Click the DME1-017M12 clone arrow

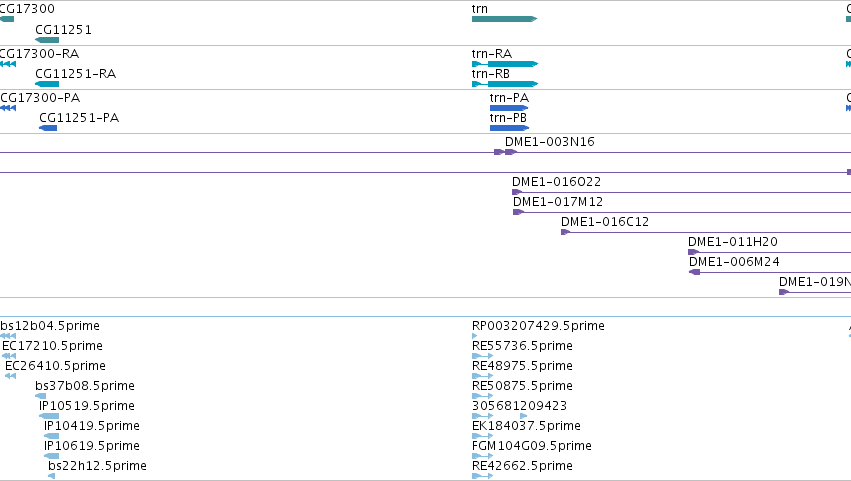coord(518,212)
